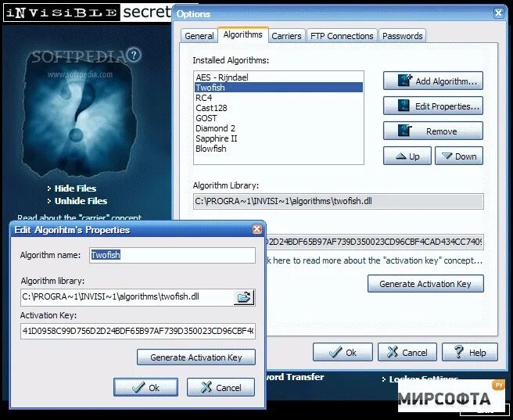
Task: Close the Edit Algorithm's Properties dialog
Action: click(257, 229)
